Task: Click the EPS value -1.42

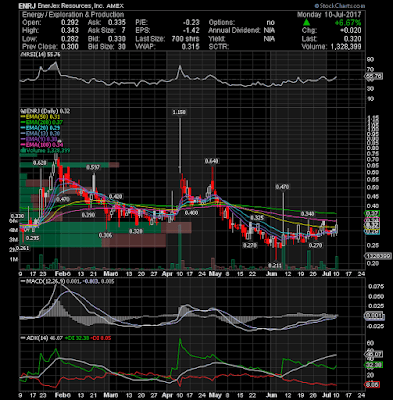Action: (191, 31)
